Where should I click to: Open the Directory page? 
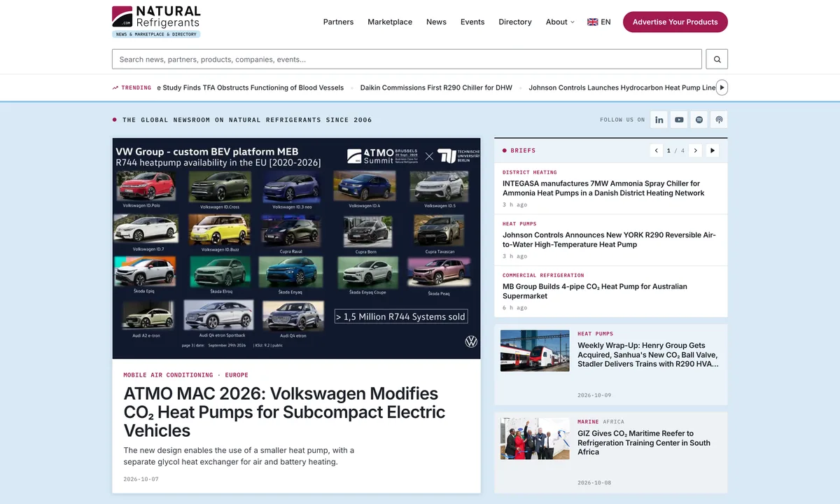pyautogui.click(x=515, y=22)
